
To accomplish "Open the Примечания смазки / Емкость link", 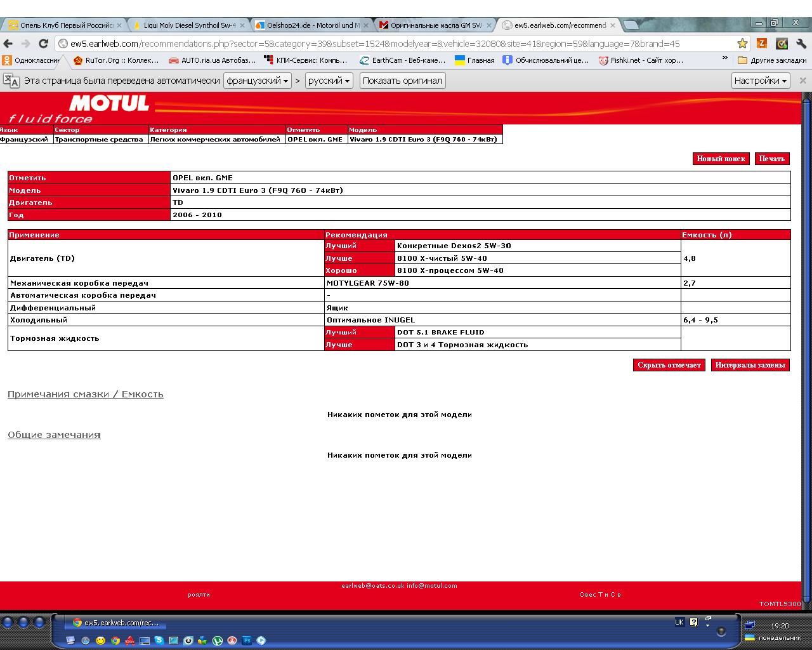I will pyautogui.click(x=86, y=394).
